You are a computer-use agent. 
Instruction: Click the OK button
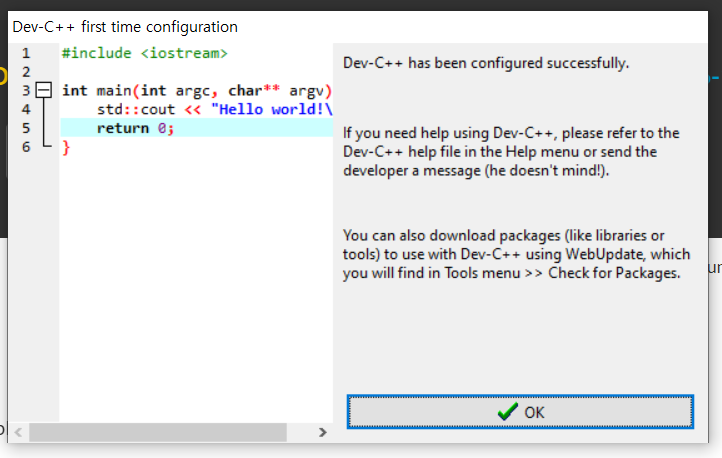pos(520,412)
